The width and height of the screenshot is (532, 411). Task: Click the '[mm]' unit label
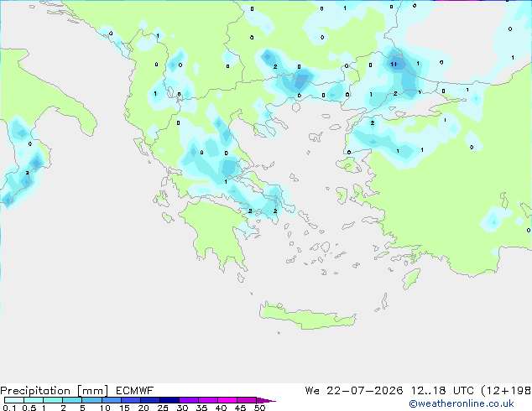coord(92,391)
